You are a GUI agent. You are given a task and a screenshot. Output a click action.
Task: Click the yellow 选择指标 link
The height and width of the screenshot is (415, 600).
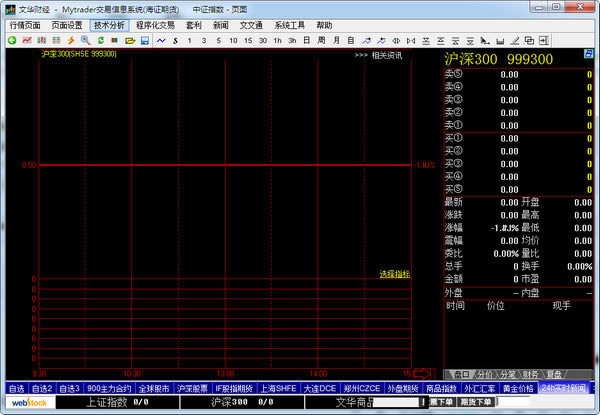point(395,274)
